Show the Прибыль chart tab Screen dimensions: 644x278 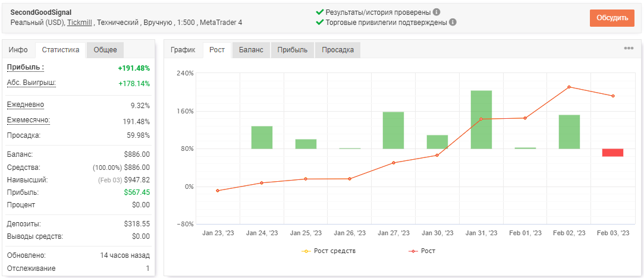292,50
